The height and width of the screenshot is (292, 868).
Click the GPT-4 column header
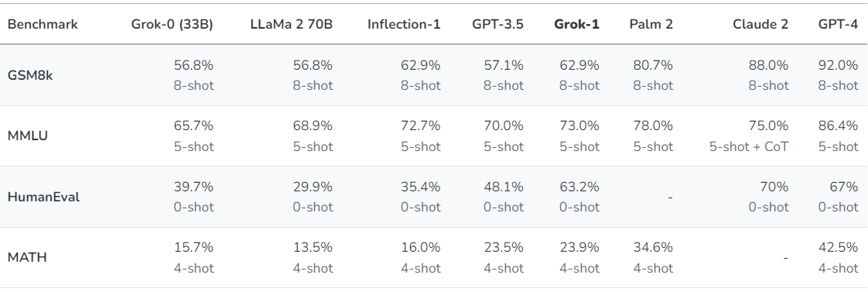[x=838, y=24]
